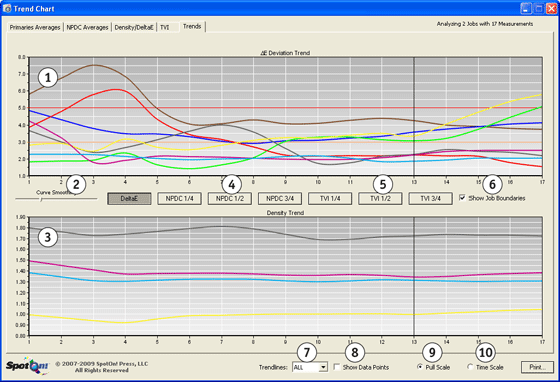The width and height of the screenshot is (560, 382).
Task: Select the Density/DeltaE tab
Action: coord(134,27)
